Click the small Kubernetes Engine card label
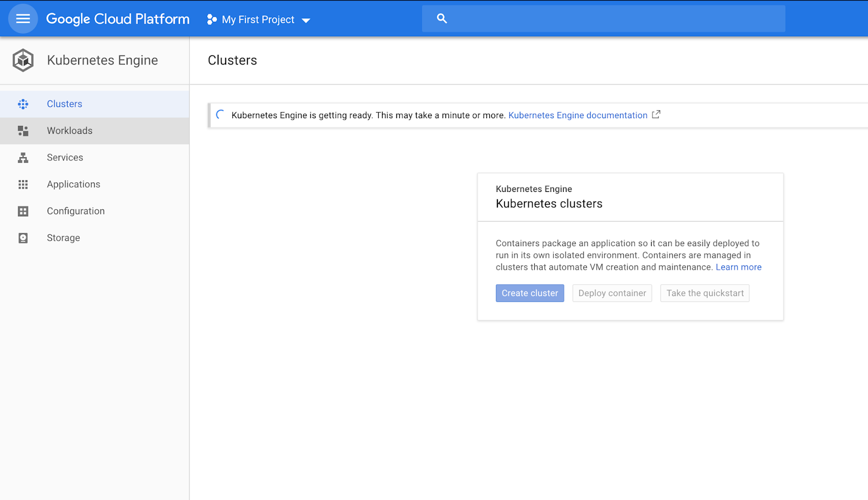This screenshot has height=500, width=868. (534, 189)
